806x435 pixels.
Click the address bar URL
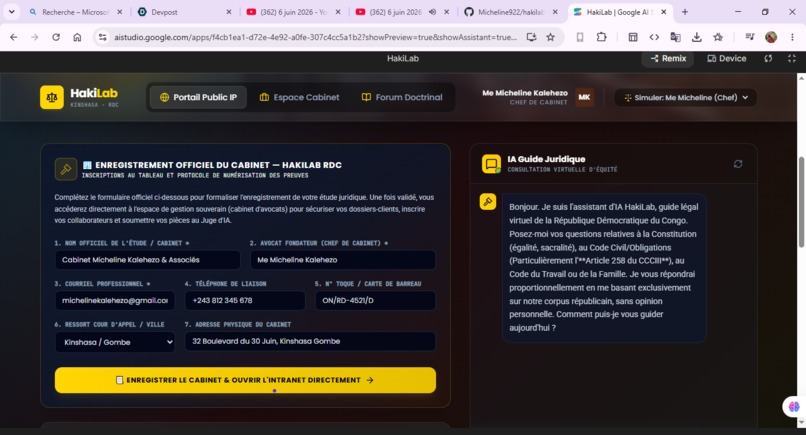(315, 37)
